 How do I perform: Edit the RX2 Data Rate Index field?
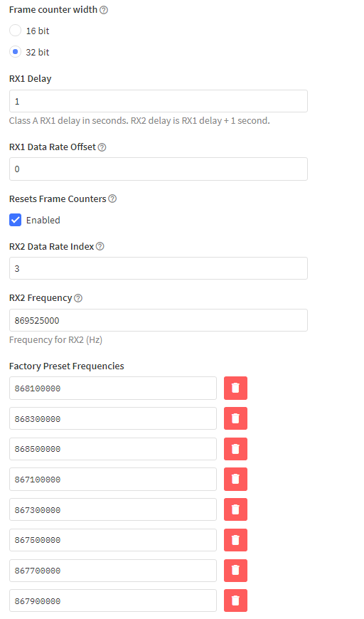click(x=158, y=268)
